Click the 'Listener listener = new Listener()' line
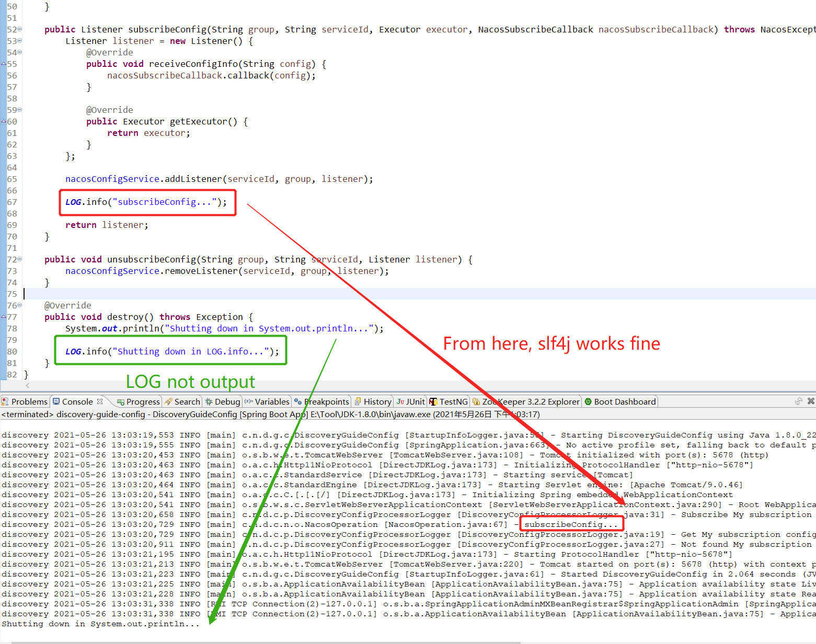 pos(159,41)
